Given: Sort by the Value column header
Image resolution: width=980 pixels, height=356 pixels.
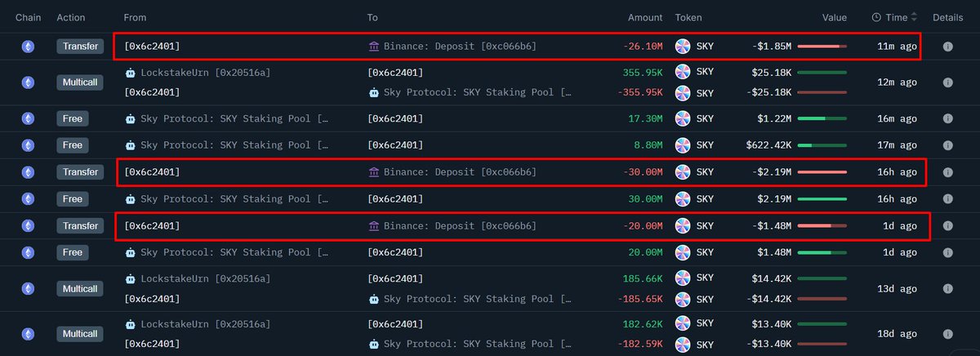Looking at the screenshot, I should point(835,17).
